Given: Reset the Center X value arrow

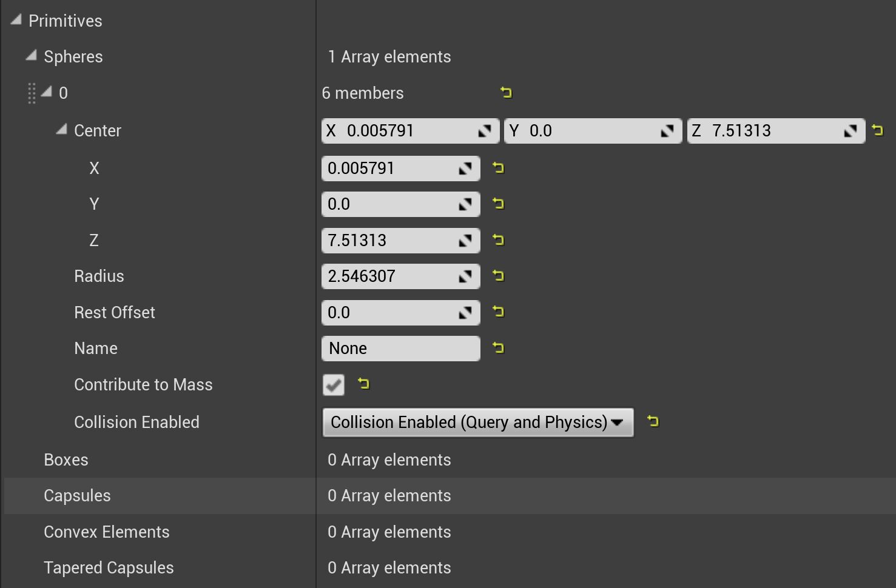Looking at the screenshot, I should [x=498, y=168].
